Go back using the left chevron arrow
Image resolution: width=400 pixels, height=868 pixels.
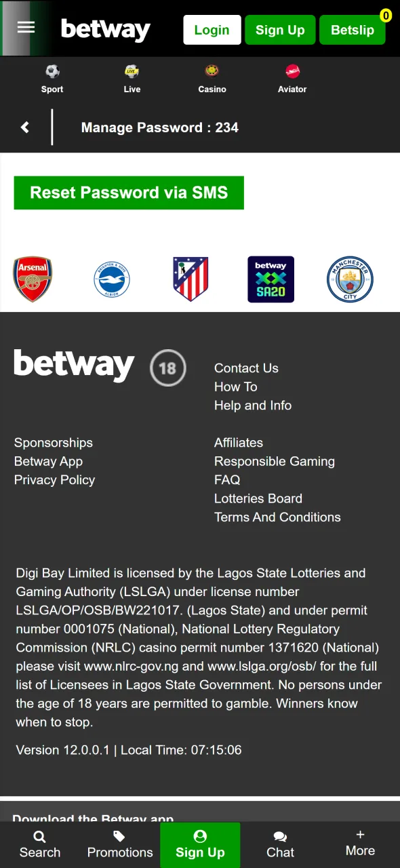click(24, 127)
